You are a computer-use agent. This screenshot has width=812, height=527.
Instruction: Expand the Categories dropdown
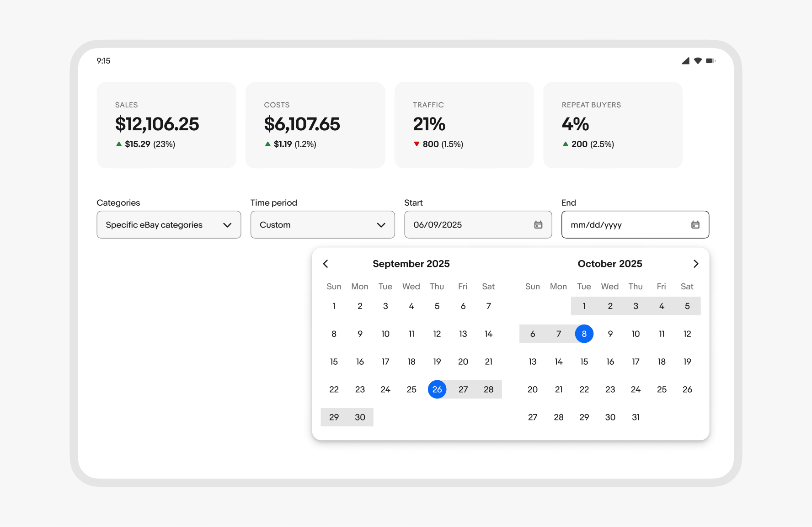(169, 224)
